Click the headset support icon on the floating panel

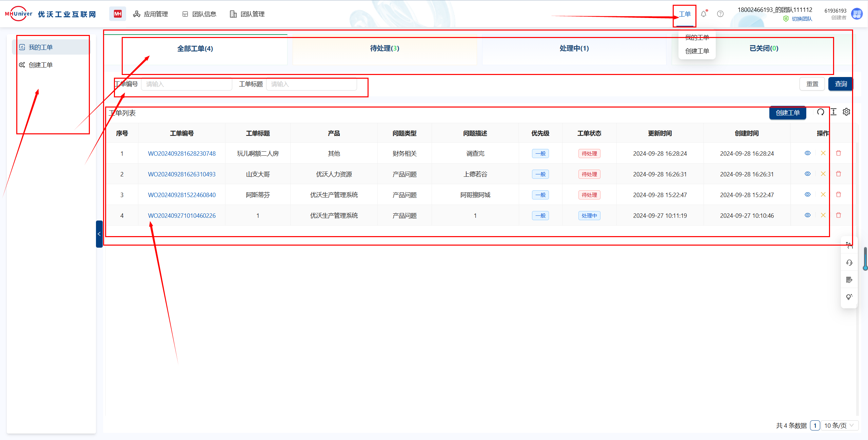849,263
